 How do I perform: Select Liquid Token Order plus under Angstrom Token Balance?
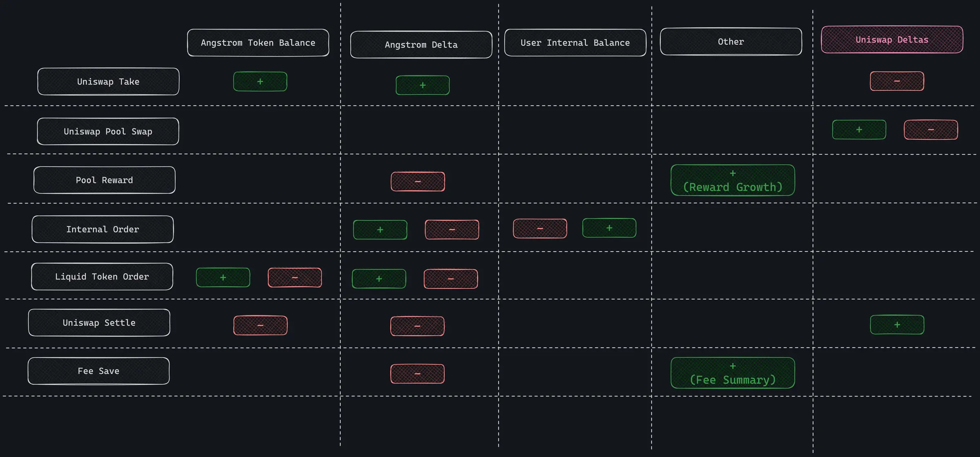pos(223,277)
